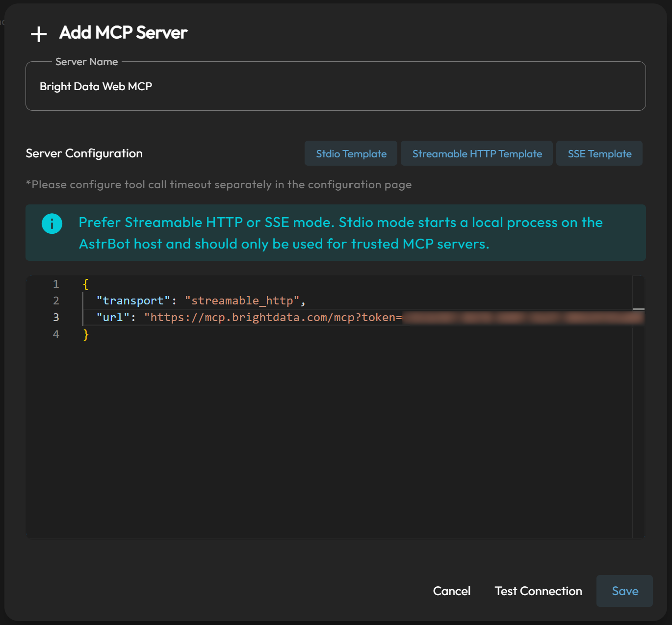Apply the Stdio Template
The width and height of the screenshot is (672, 625).
[x=351, y=153]
